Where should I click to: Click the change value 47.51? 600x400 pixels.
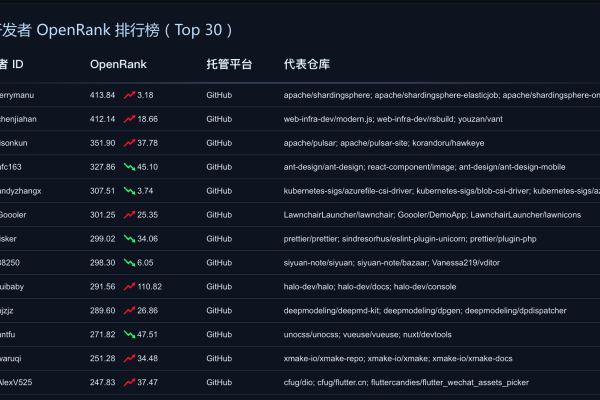click(x=147, y=334)
